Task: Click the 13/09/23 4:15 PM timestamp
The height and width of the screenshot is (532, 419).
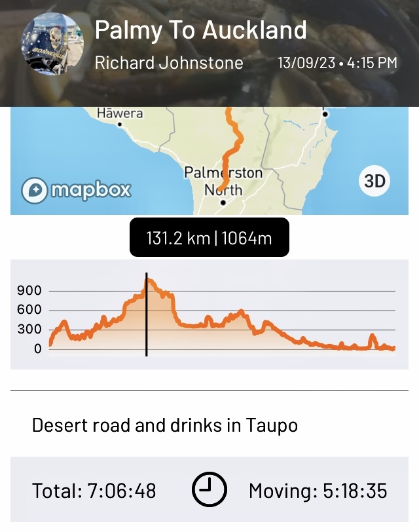Action: (337, 63)
